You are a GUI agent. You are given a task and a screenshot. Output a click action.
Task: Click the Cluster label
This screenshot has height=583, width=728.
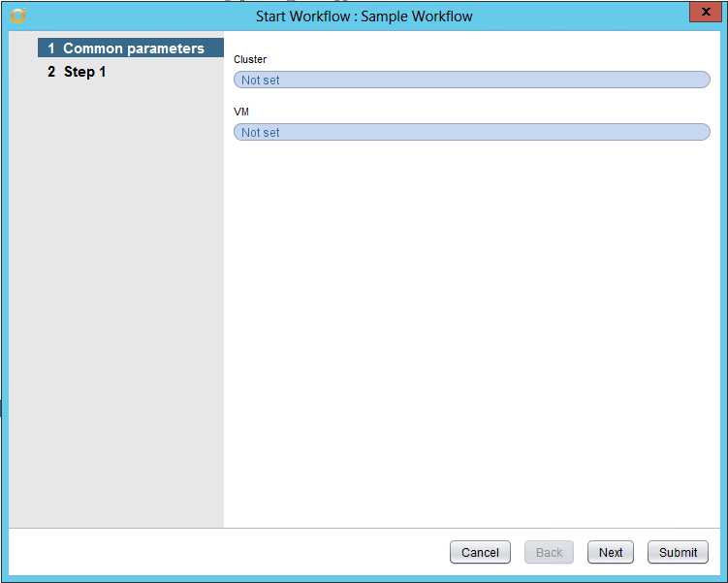pos(250,59)
